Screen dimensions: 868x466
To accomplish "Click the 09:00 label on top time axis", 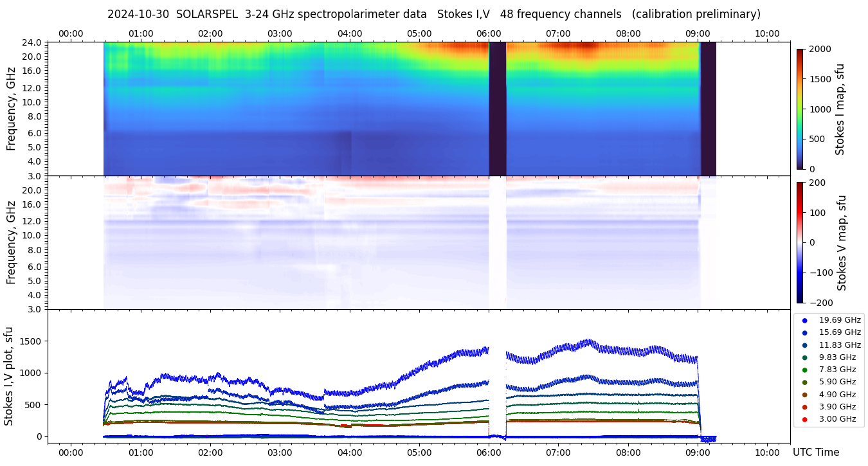I will (698, 33).
